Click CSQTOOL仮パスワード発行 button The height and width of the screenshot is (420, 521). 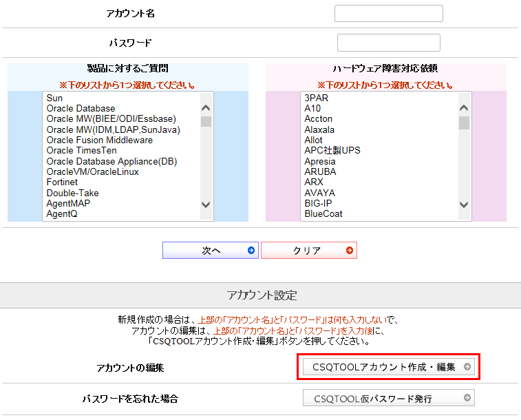388,398
